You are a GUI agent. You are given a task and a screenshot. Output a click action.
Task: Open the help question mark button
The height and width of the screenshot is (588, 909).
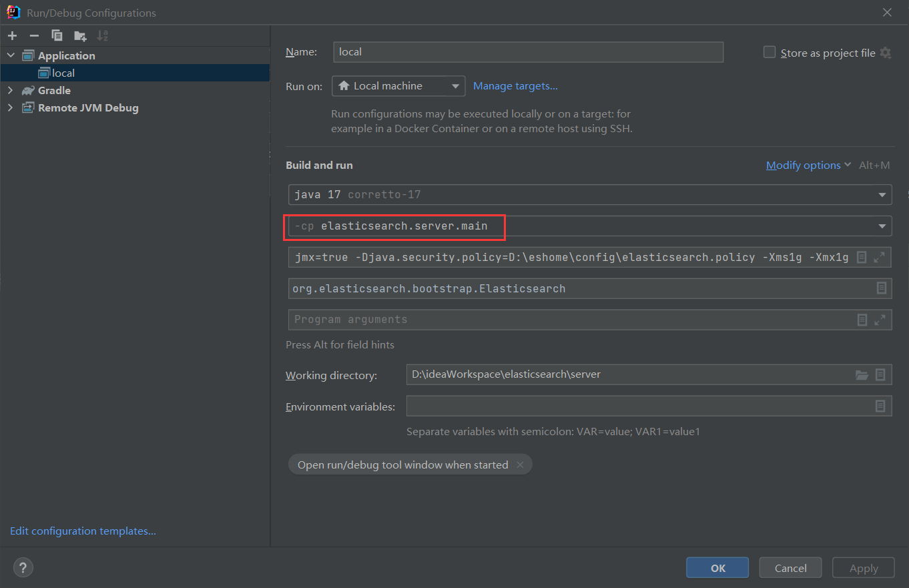pos(23,567)
